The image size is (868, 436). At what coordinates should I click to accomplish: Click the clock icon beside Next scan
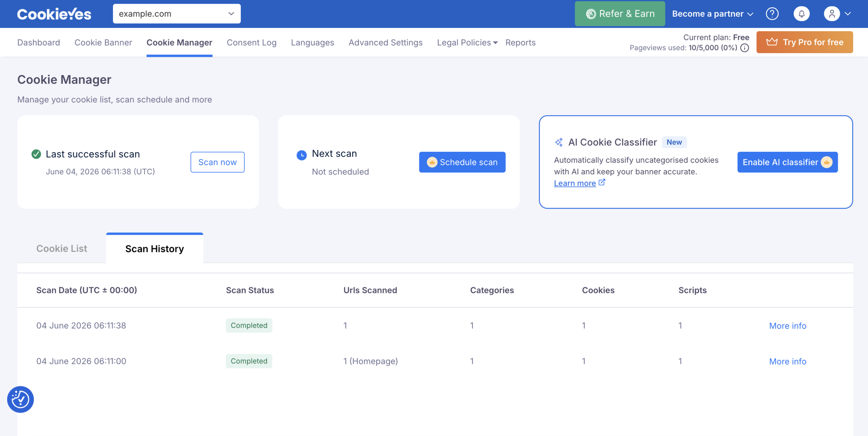[301, 155]
